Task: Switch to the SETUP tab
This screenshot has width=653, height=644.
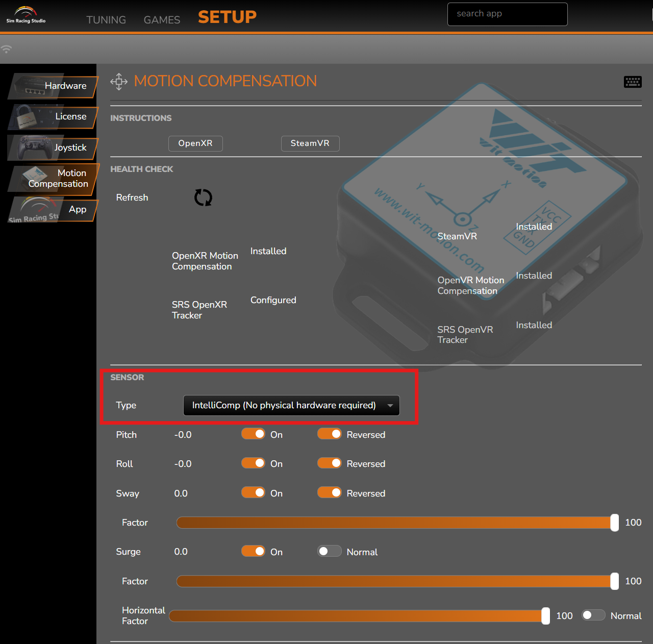Action: click(227, 17)
